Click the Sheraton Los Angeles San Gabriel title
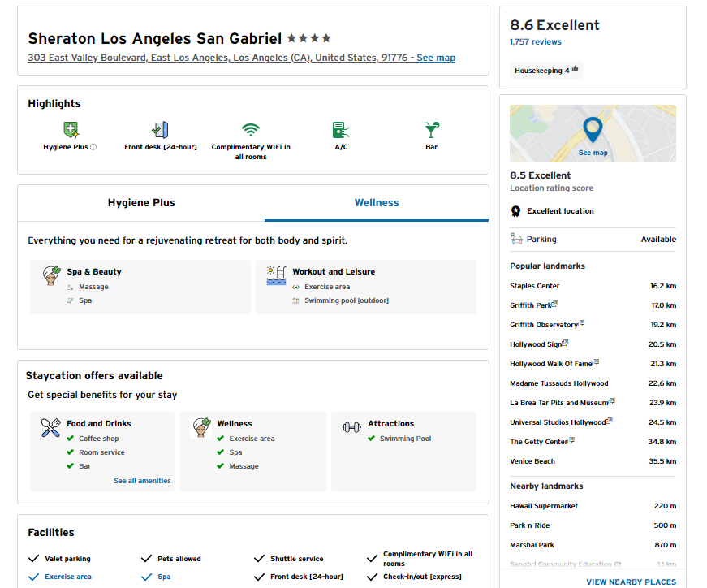Screen dimensions: 707x588 point(155,39)
